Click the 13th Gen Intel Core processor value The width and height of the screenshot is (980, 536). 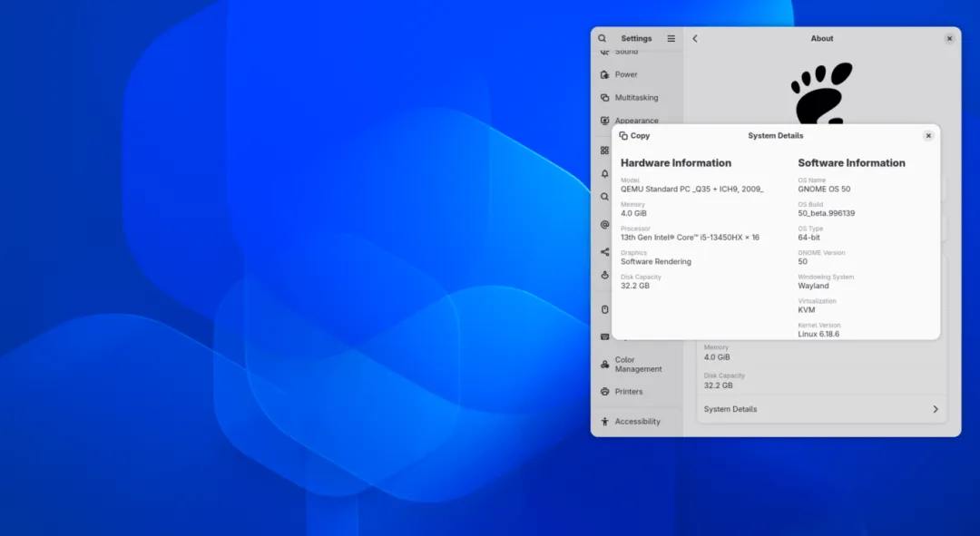pos(690,238)
